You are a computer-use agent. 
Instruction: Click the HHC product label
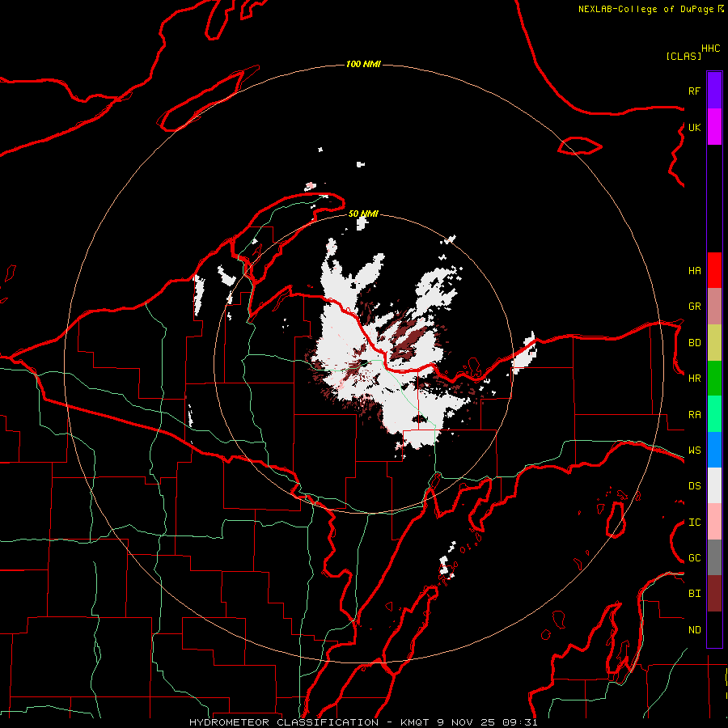710,49
